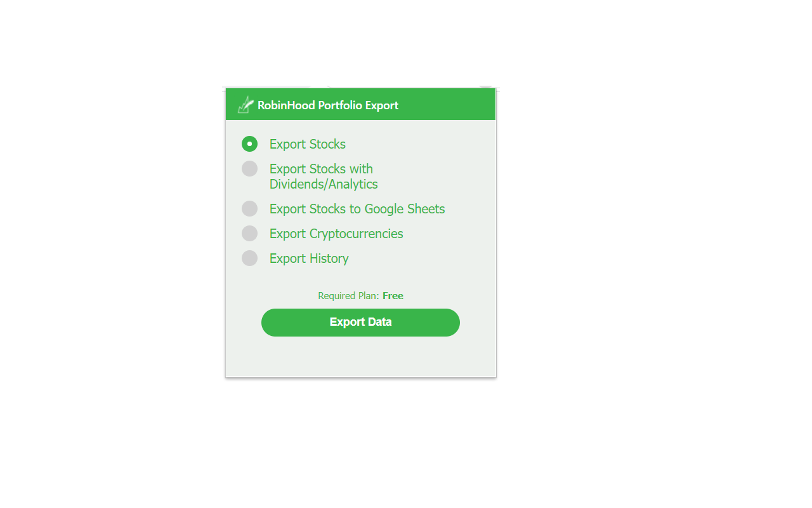The height and width of the screenshot is (508, 812).
Task: Click the Free plan label
Action: (x=393, y=295)
